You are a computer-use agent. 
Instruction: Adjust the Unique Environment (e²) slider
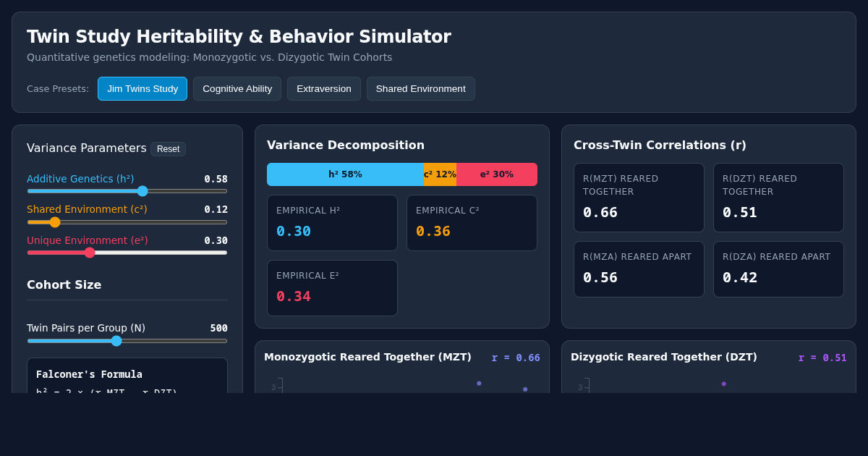coord(127,253)
